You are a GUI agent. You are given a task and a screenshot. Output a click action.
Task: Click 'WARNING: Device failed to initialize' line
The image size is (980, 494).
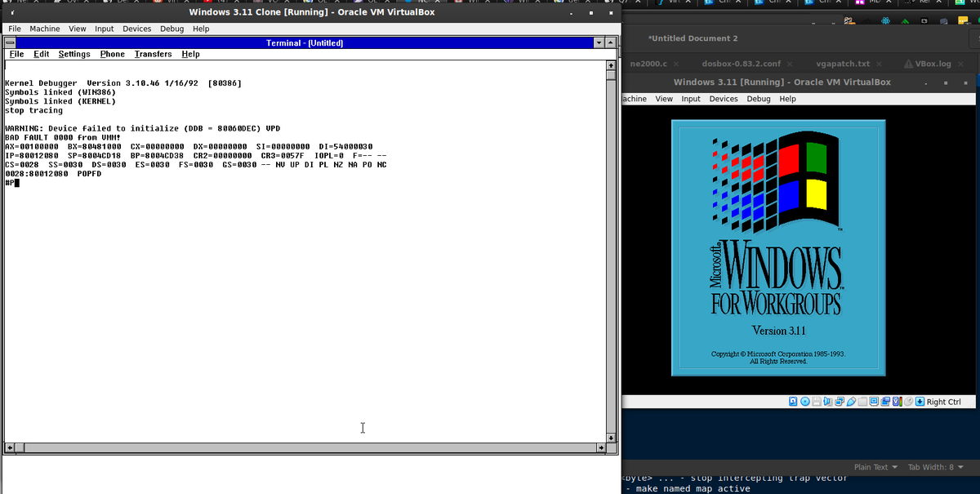(x=143, y=128)
